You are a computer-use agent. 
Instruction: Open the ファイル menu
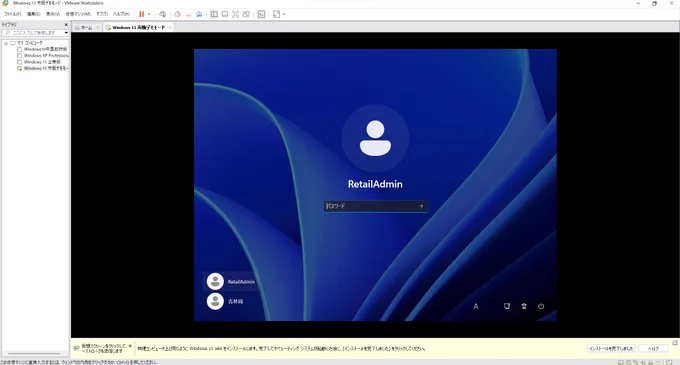point(12,14)
